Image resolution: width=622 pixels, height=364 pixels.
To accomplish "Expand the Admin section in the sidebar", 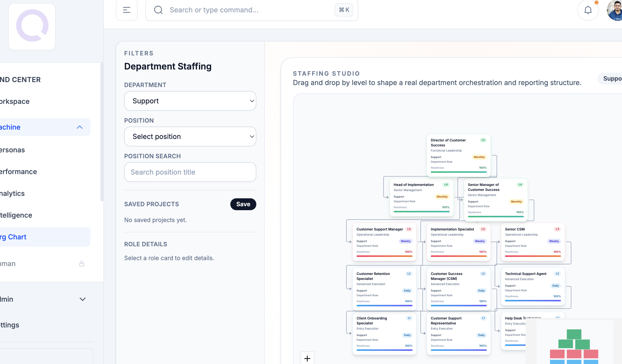I will (82, 299).
